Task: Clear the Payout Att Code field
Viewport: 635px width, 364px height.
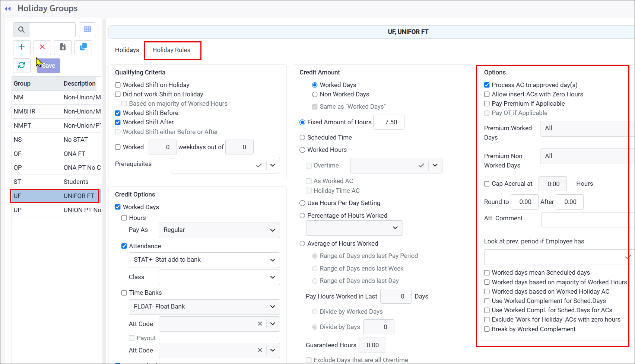Action: pos(260,350)
